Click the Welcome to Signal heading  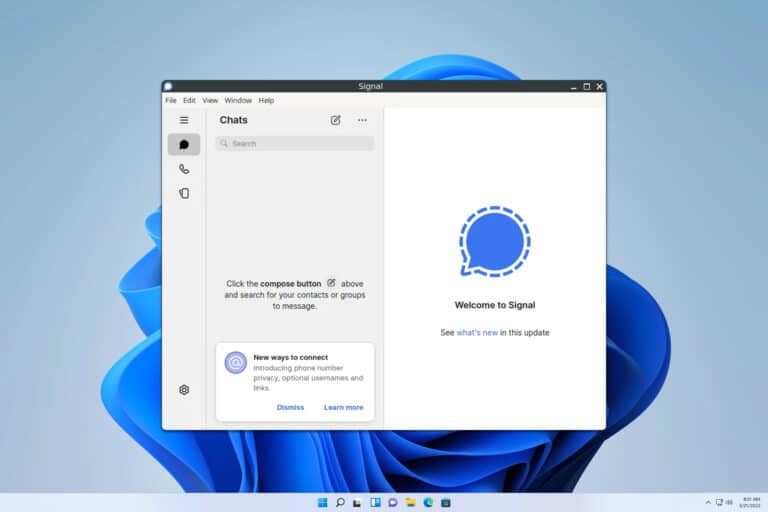(495, 305)
